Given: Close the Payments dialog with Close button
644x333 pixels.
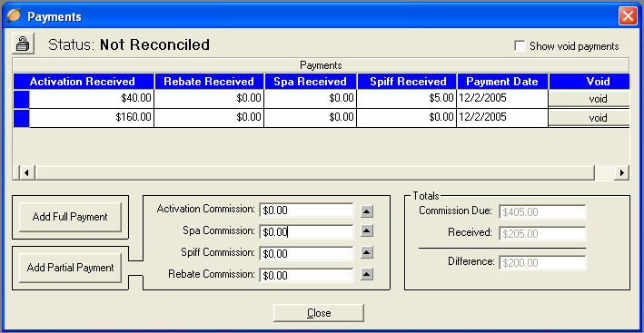Looking at the screenshot, I should (319, 313).
